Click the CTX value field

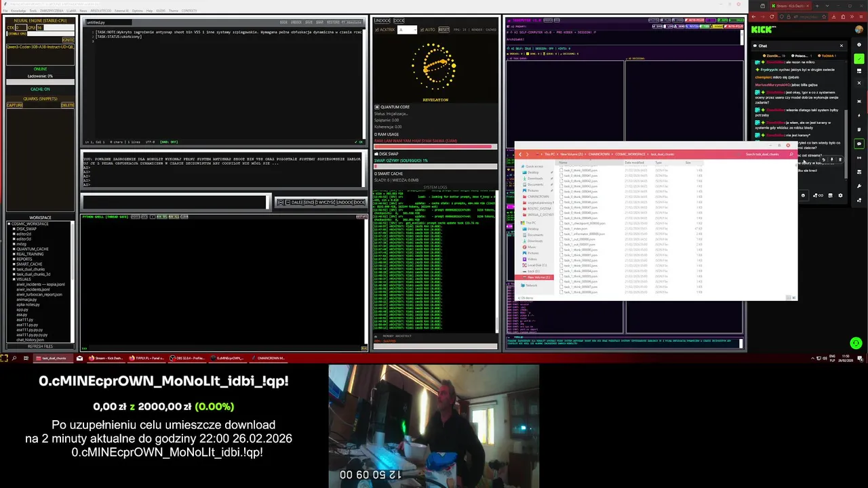pos(21,28)
